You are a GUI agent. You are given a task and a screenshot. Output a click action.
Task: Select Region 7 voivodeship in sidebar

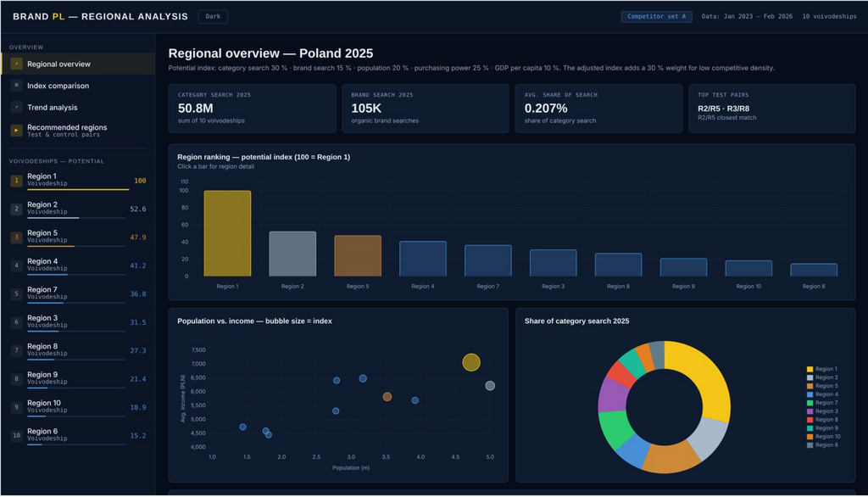(x=78, y=293)
